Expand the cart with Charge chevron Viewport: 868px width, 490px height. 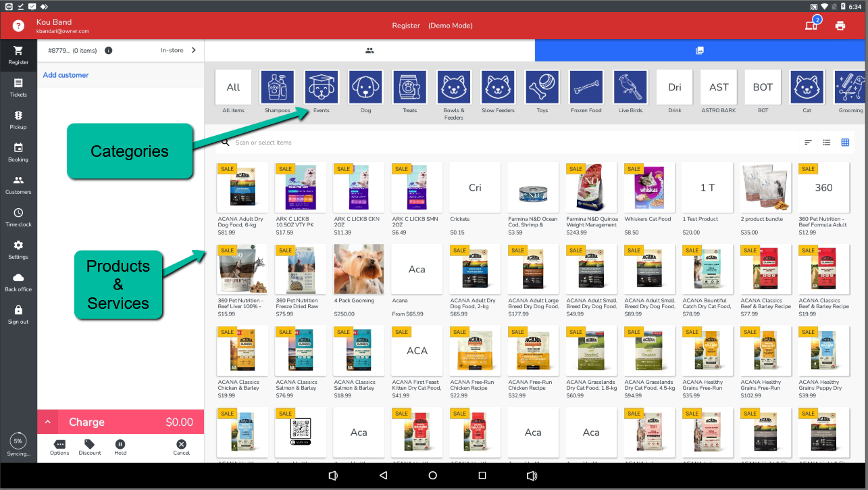click(47, 422)
